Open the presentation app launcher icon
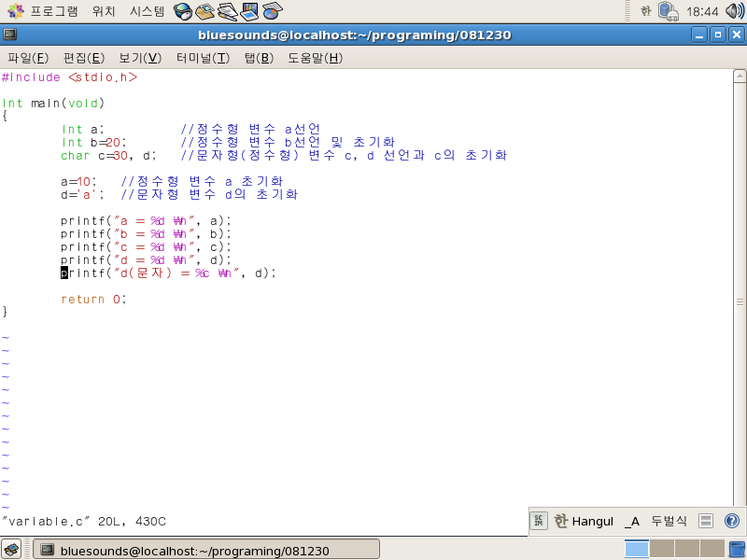The height and width of the screenshot is (560, 747). pos(249,11)
